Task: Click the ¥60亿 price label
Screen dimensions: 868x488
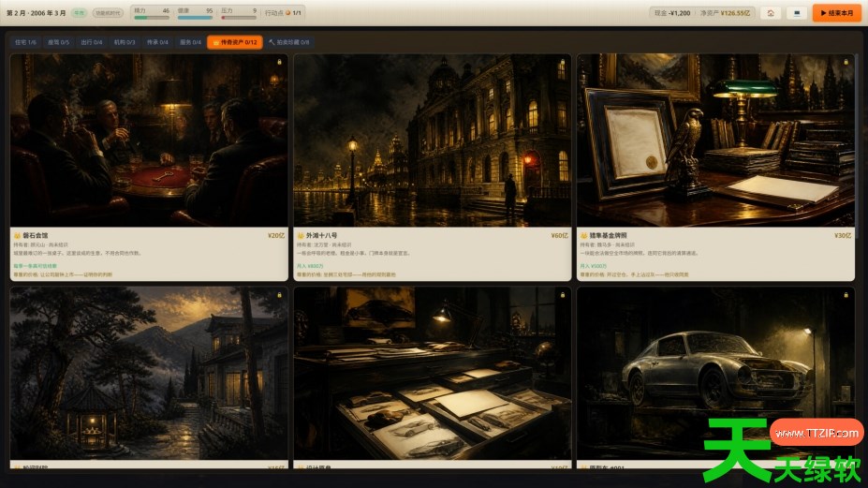Action: [560, 235]
